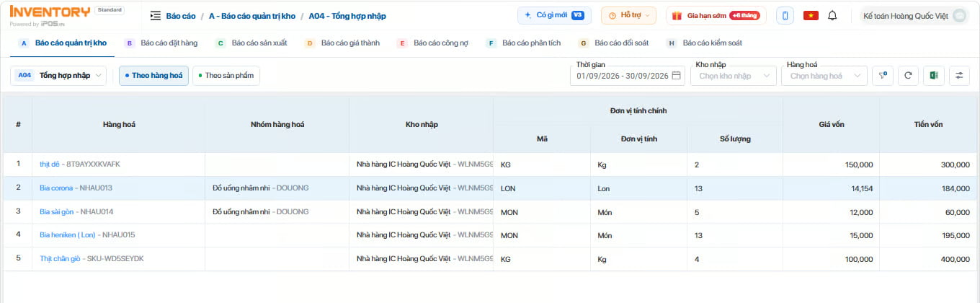Click A04 - Tổng hợp nhập breadcrumb
Image resolution: width=980 pixels, height=303 pixels.
click(347, 16)
